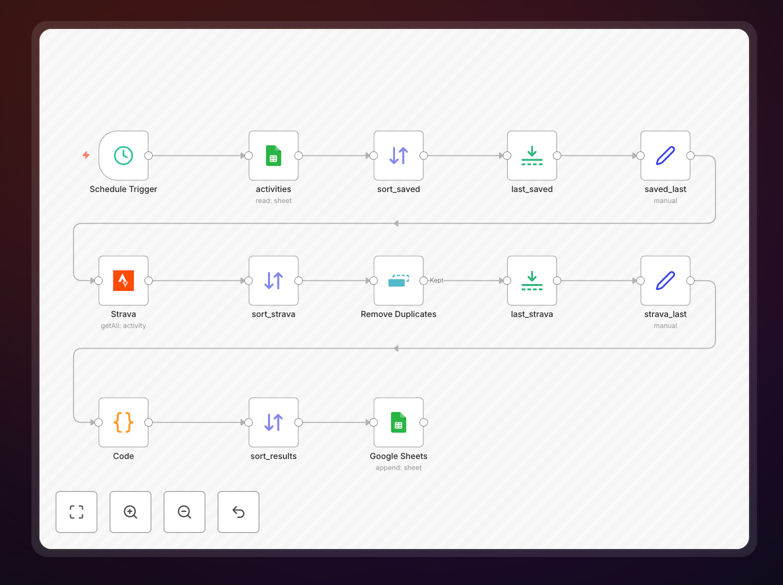Click the Remove Duplicates label
Viewport: 783px width, 585px height.
pyautogui.click(x=398, y=314)
